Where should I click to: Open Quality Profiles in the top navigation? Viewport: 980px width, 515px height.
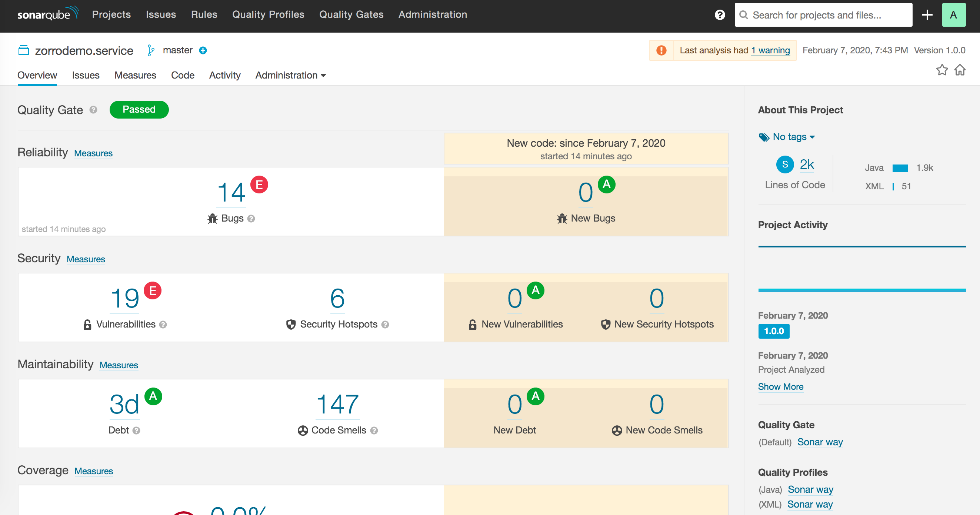pos(268,14)
